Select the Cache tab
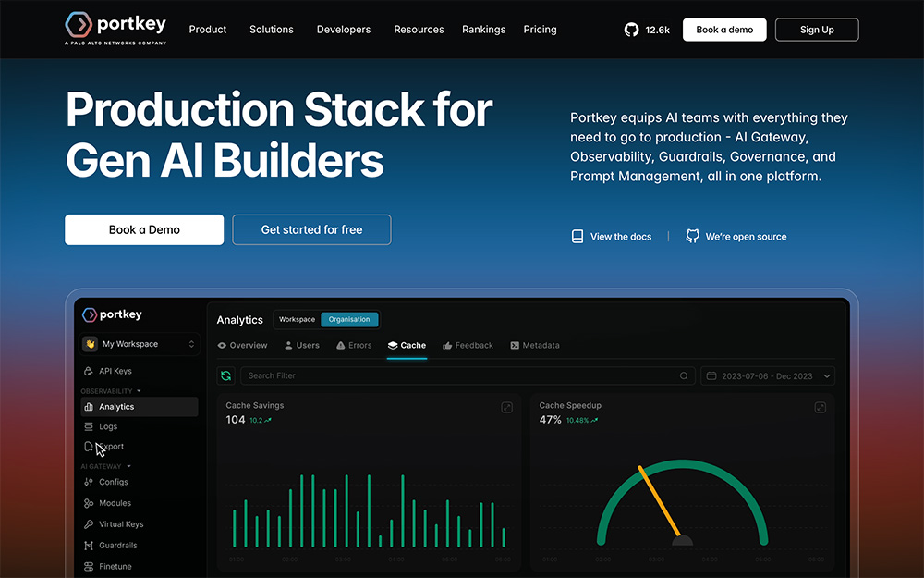 (x=407, y=346)
